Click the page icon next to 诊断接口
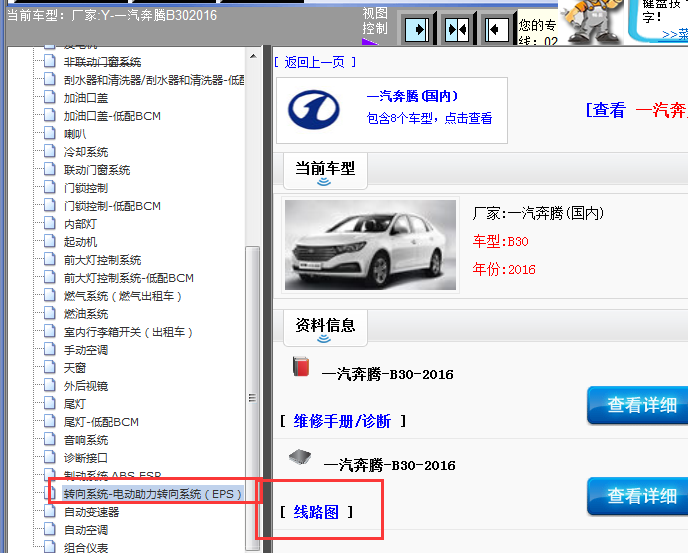 pyautogui.click(x=50, y=457)
